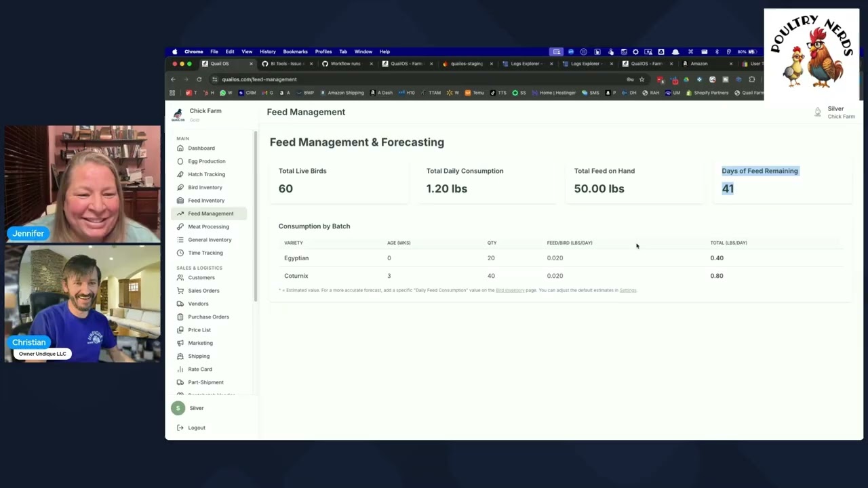868x488 pixels.
Task: Click the Total Feed on Hand 50.00 lbs value
Action: pos(599,188)
